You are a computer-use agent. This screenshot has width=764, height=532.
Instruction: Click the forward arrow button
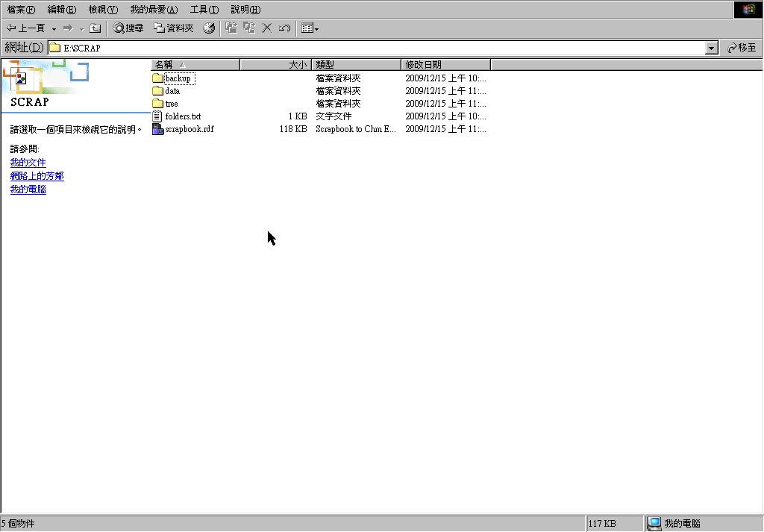click(68, 28)
